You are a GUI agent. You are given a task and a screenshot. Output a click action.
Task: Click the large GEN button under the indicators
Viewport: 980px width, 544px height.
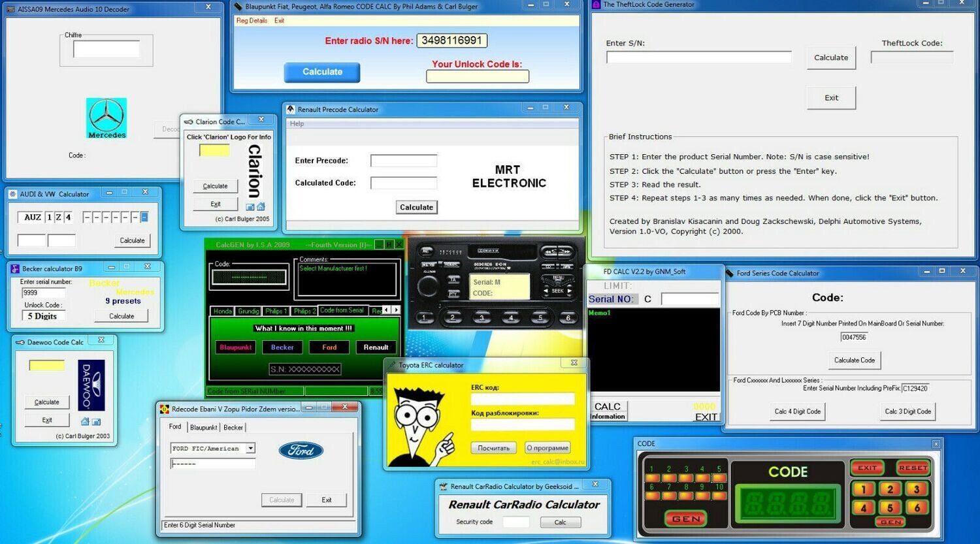[686, 519]
